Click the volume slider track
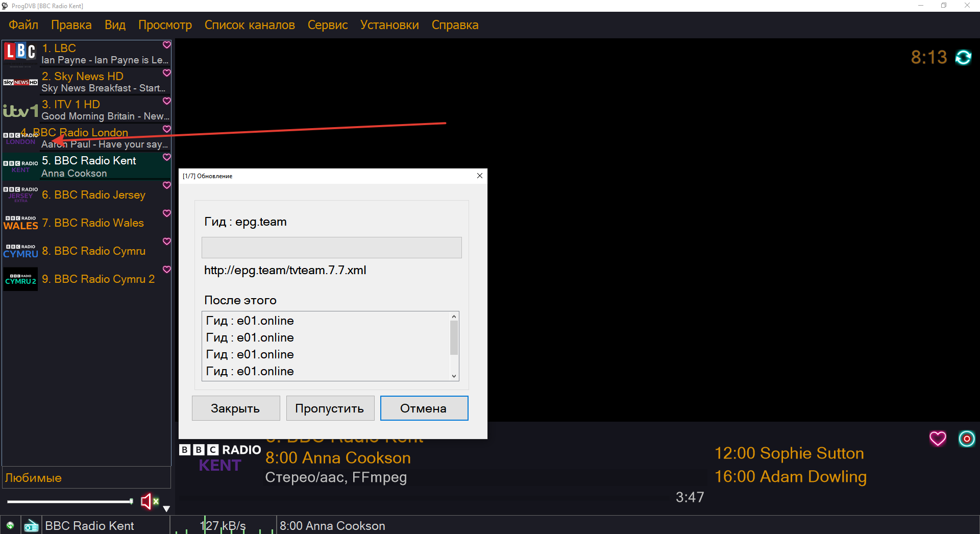 click(x=69, y=501)
